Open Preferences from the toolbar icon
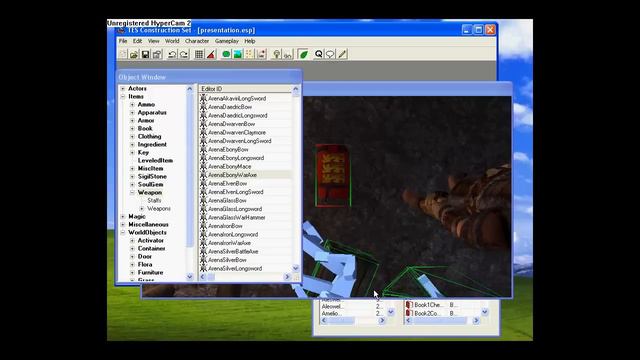640x360 pixels. click(157, 54)
